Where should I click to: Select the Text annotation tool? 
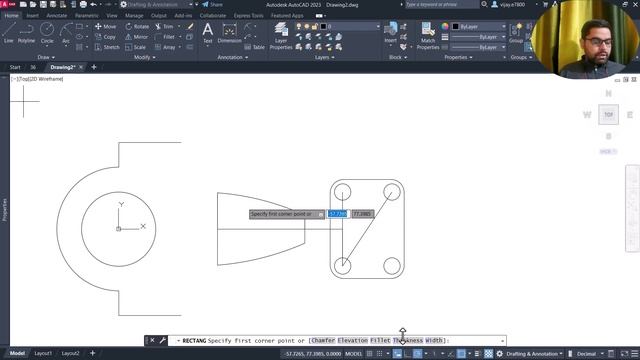pos(208,33)
